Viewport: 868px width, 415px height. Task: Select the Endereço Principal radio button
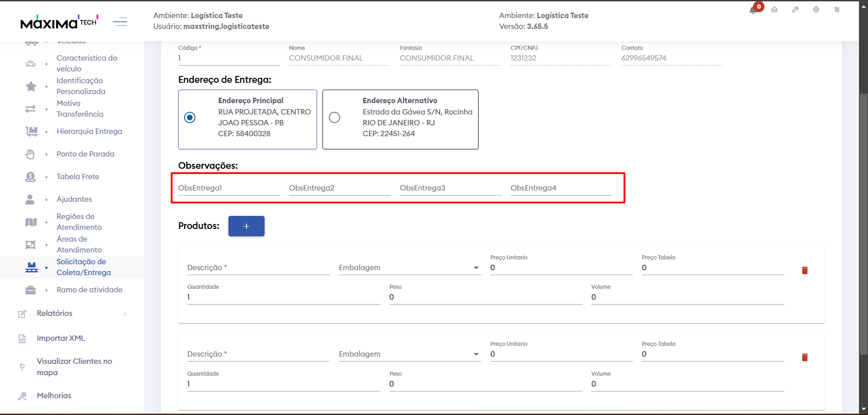(x=190, y=118)
